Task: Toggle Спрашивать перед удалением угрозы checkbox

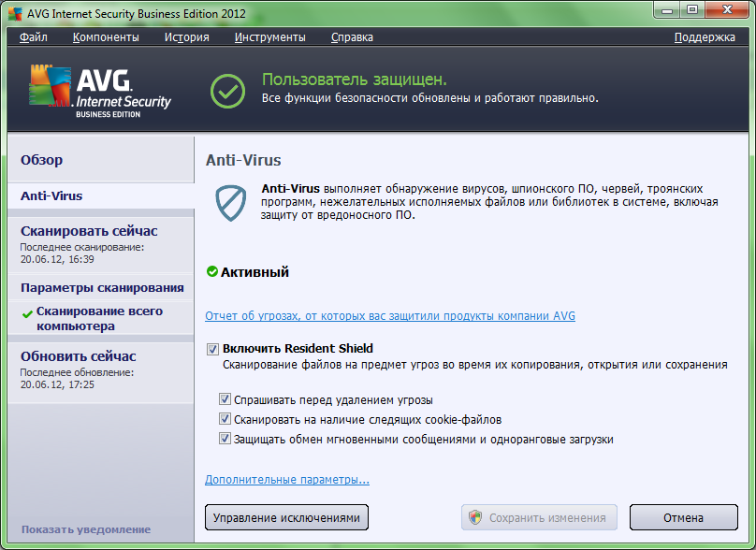Action: tap(225, 399)
